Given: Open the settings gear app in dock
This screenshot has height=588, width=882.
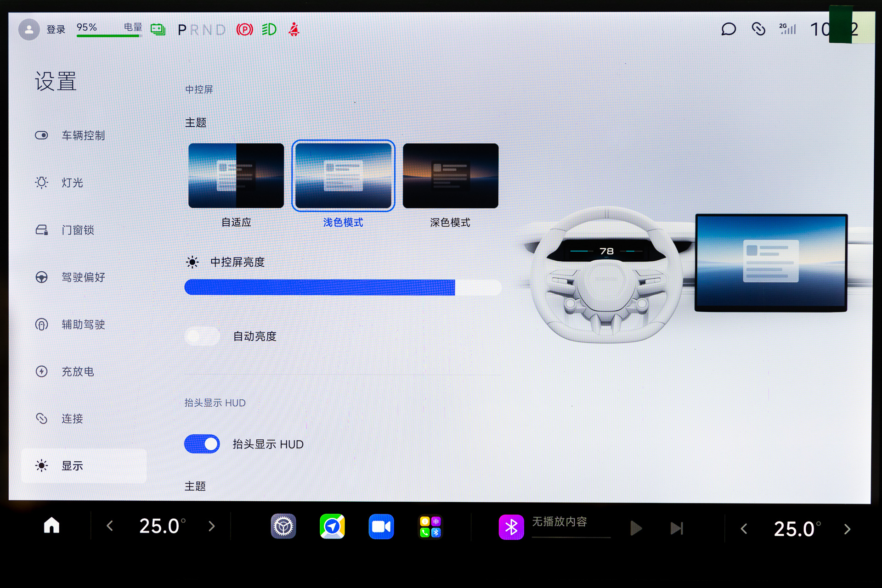Looking at the screenshot, I should coord(283,526).
